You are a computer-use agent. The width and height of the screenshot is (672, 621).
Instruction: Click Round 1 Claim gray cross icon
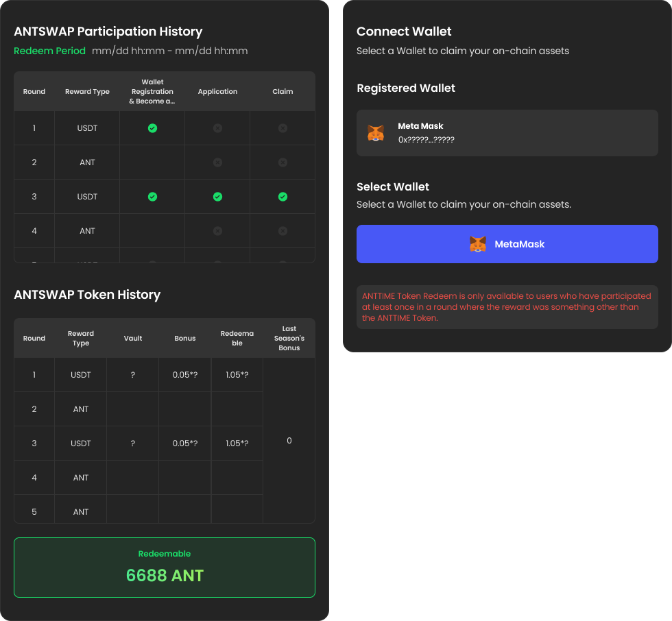(283, 128)
